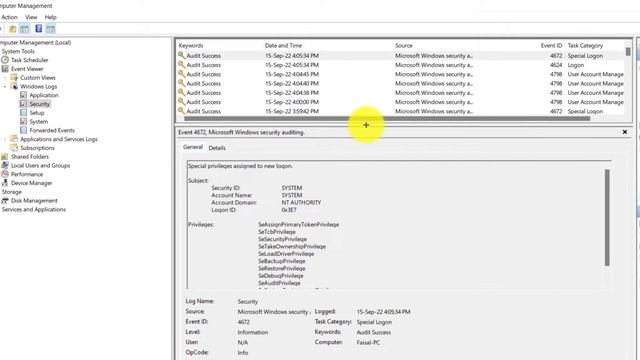Select the Storage tree item
The image size is (640, 360).
11,192
